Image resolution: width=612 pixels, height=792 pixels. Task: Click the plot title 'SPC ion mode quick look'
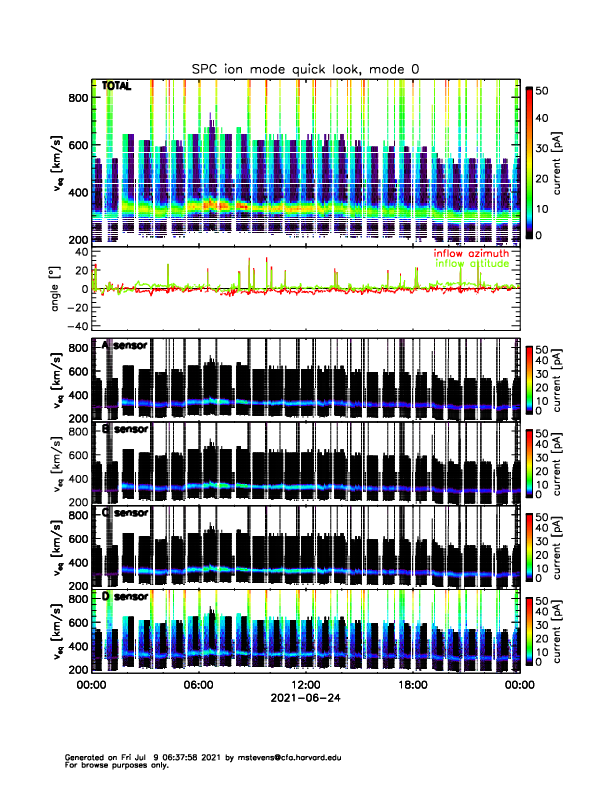[306, 68]
